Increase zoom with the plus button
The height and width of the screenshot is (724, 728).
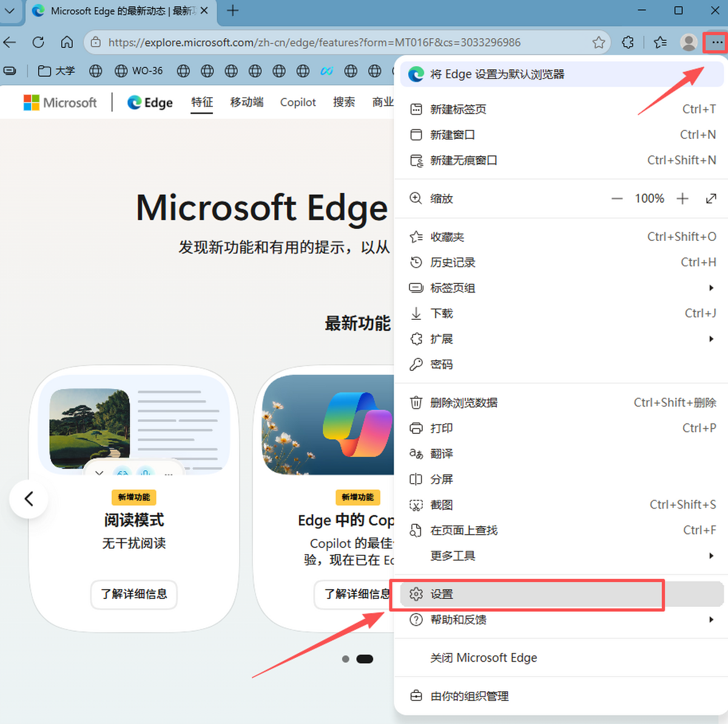pyautogui.click(x=682, y=198)
